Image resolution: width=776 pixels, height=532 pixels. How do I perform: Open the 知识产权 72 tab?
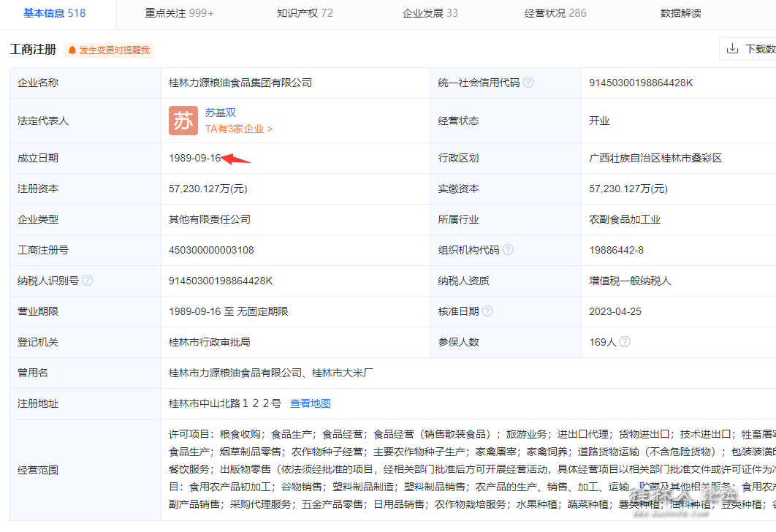tap(305, 13)
